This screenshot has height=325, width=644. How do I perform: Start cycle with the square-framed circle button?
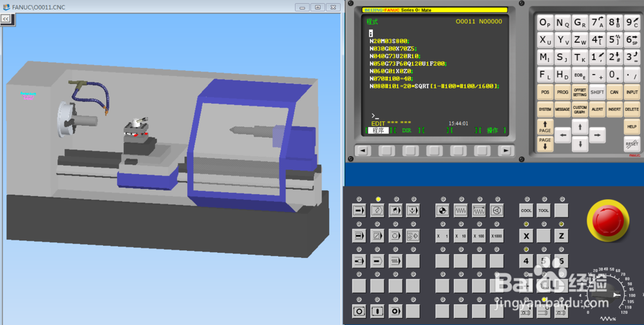coord(359,311)
